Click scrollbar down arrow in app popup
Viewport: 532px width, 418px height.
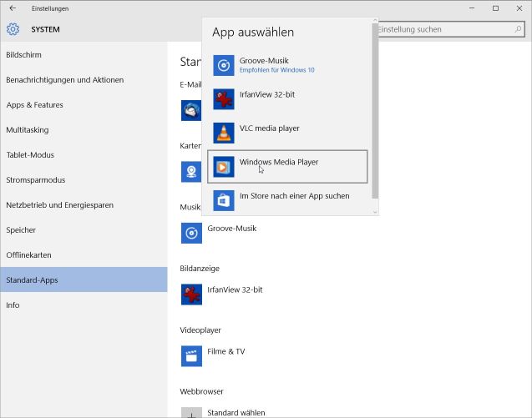pyautogui.click(x=375, y=212)
